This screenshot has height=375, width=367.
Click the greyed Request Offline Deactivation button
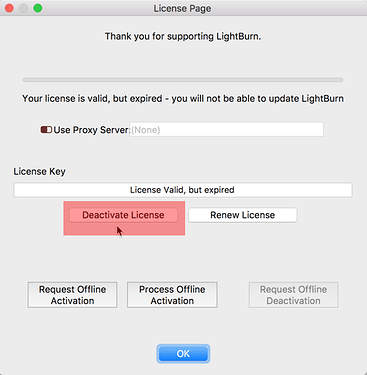[293, 295]
